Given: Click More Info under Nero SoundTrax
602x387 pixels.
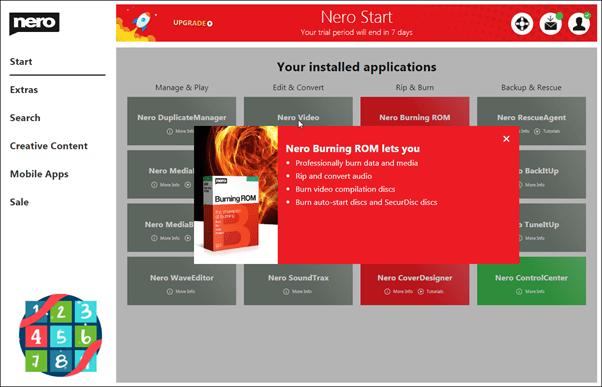Looking at the screenshot, I should coord(298,291).
